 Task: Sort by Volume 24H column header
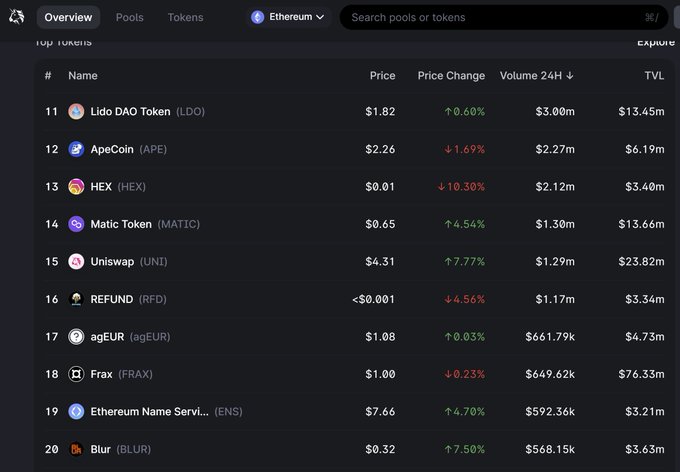pos(536,75)
